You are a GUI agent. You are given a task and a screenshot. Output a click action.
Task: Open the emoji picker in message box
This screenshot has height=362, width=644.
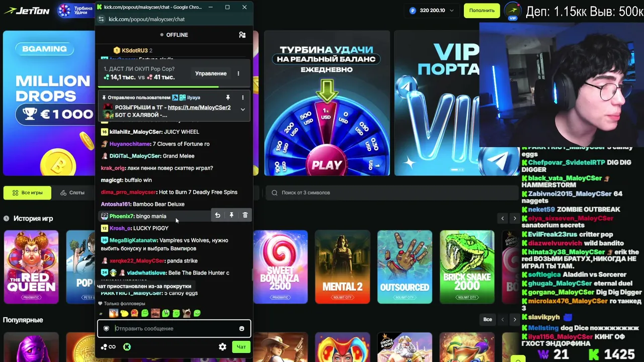coord(242,328)
